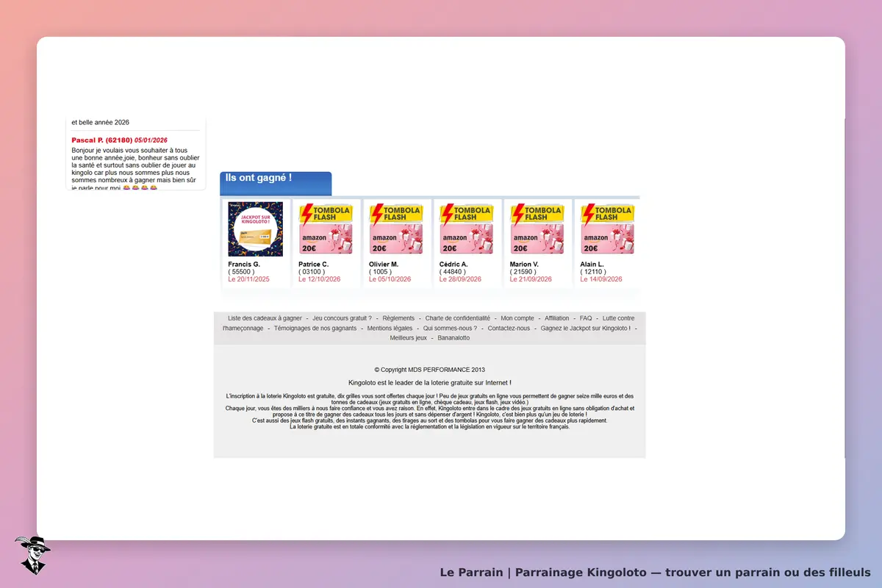Open the FAQ footer link
This screenshot has height=588, width=882.
click(586, 318)
